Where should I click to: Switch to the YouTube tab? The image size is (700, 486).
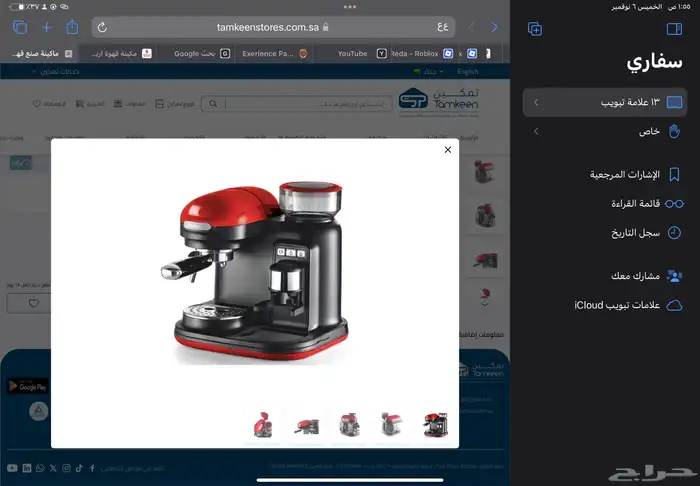pos(352,54)
